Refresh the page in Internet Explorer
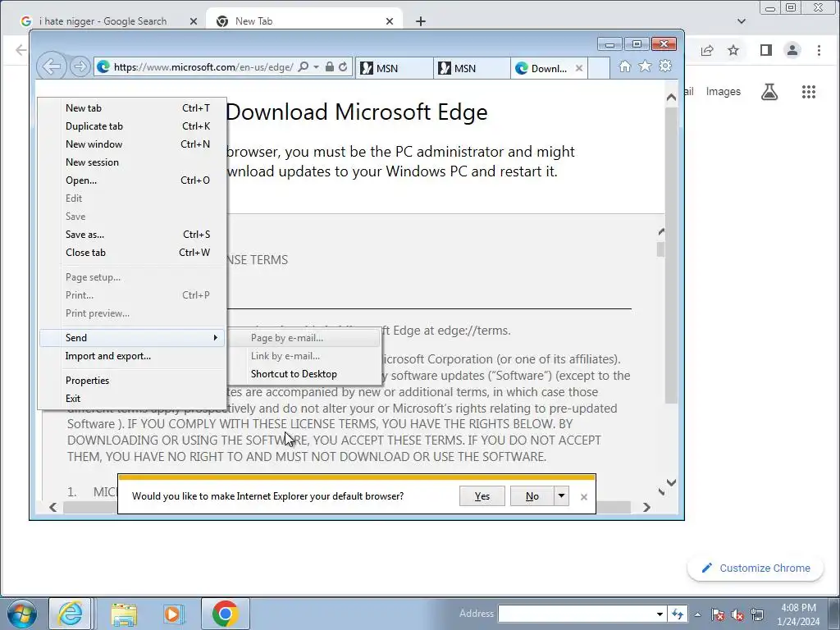The height and width of the screenshot is (630, 840). click(343, 67)
